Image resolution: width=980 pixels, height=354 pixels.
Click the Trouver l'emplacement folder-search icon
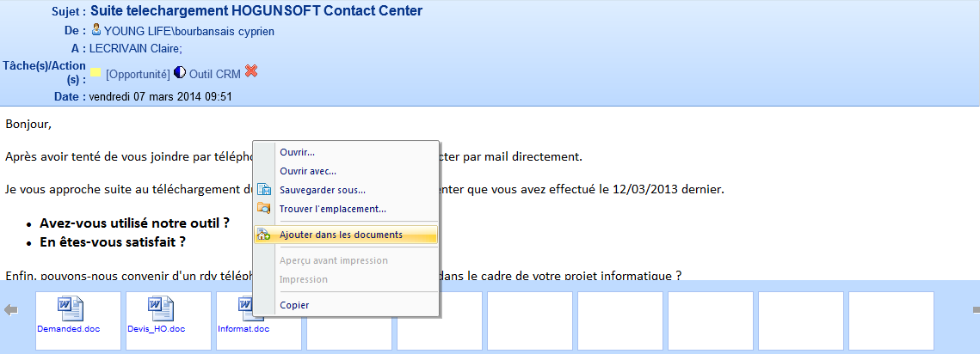264,209
